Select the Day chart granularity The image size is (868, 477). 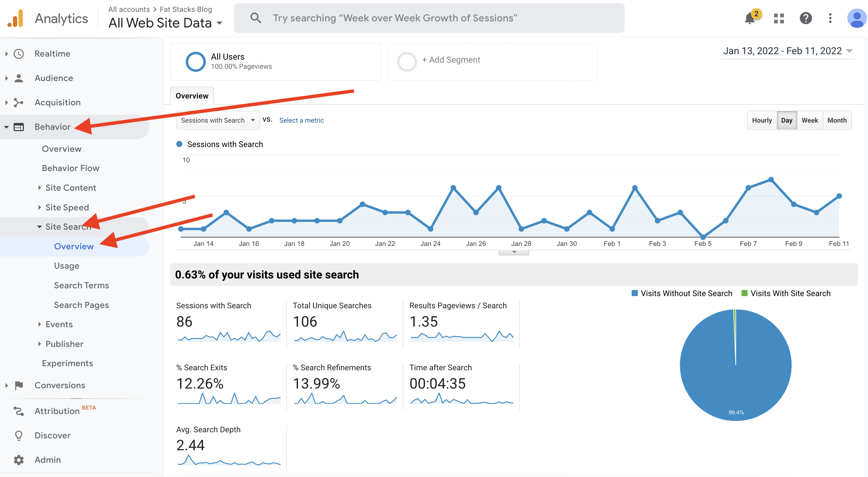(787, 120)
